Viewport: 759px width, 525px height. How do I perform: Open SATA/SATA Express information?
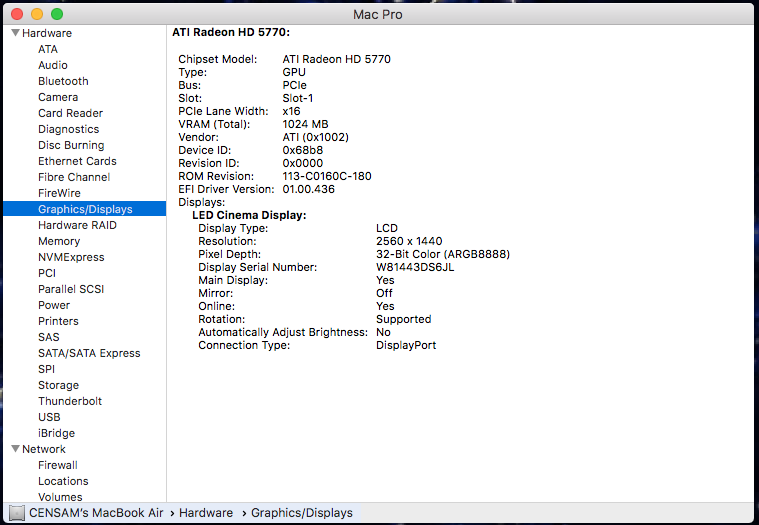pyautogui.click(x=89, y=353)
